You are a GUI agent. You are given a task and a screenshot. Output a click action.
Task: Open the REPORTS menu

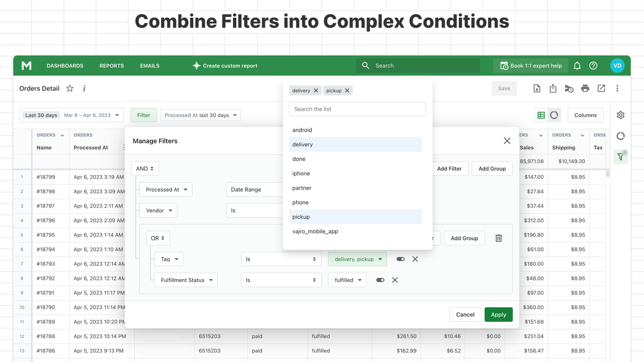pyautogui.click(x=111, y=65)
